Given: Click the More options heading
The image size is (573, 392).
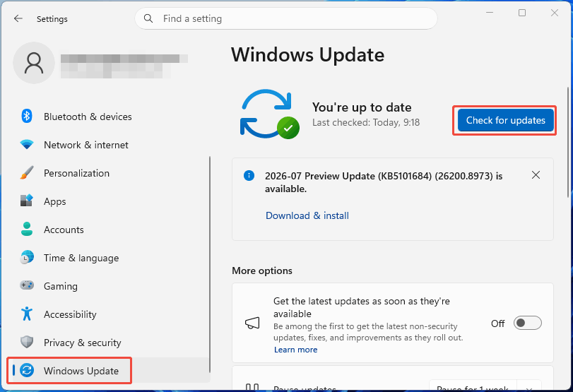Looking at the screenshot, I should (x=262, y=271).
